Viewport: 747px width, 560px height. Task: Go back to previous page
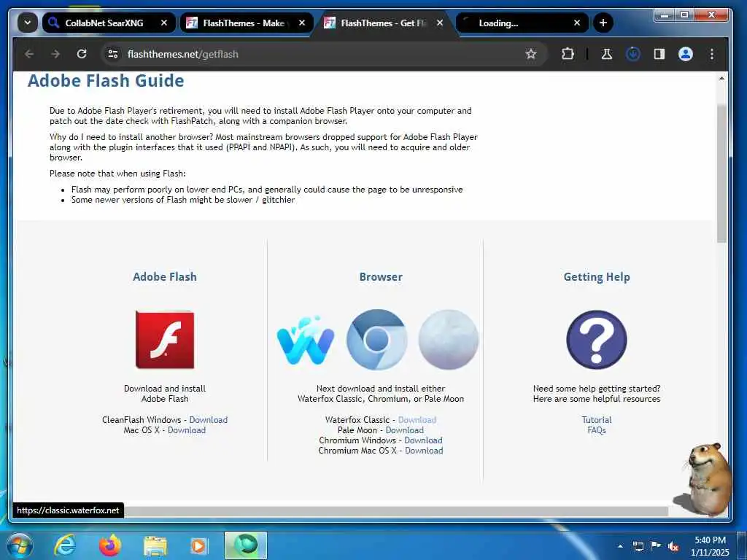29,54
